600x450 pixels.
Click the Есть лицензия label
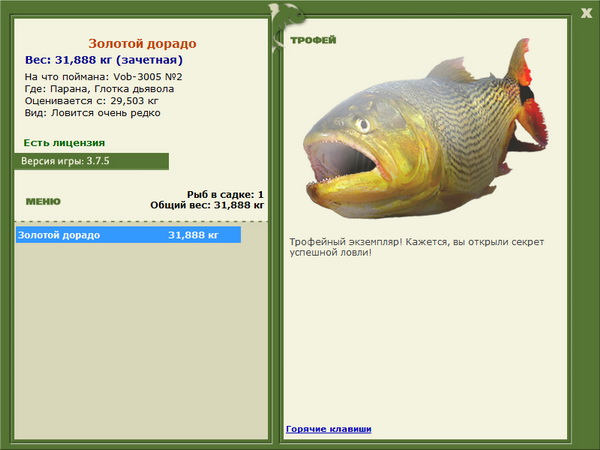pyautogui.click(x=64, y=143)
